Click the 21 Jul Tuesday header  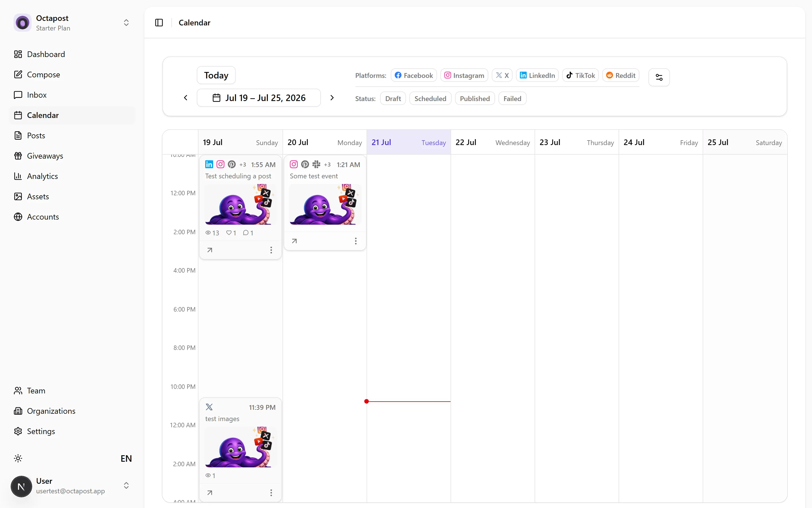point(409,142)
